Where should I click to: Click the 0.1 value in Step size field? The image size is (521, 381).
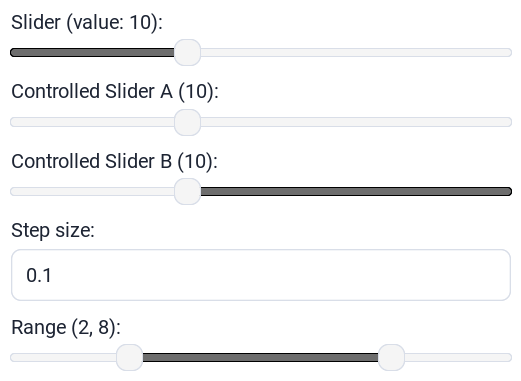39,275
